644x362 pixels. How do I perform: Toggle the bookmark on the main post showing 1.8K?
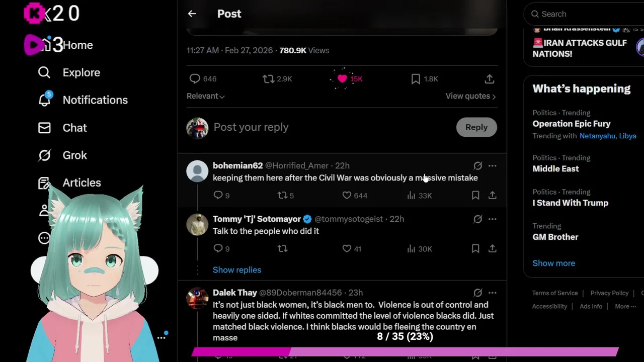pyautogui.click(x=425, y=79)
